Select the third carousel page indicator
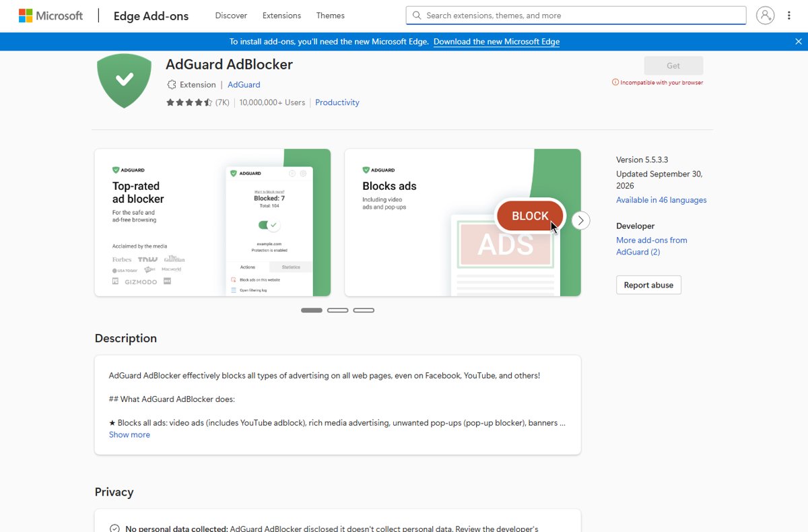 (x=364, y=310)
